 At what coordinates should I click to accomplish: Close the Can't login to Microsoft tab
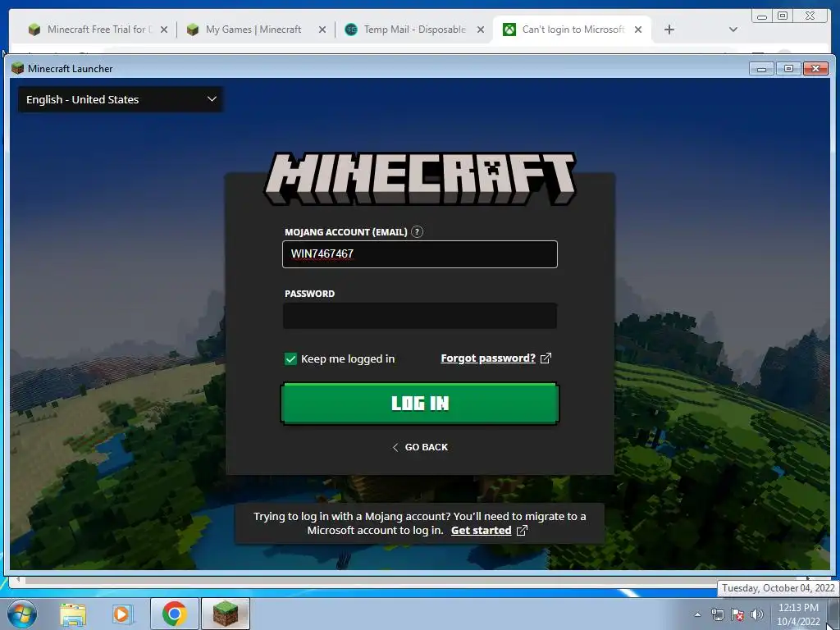pyautogui.click(x=638, y=30)
